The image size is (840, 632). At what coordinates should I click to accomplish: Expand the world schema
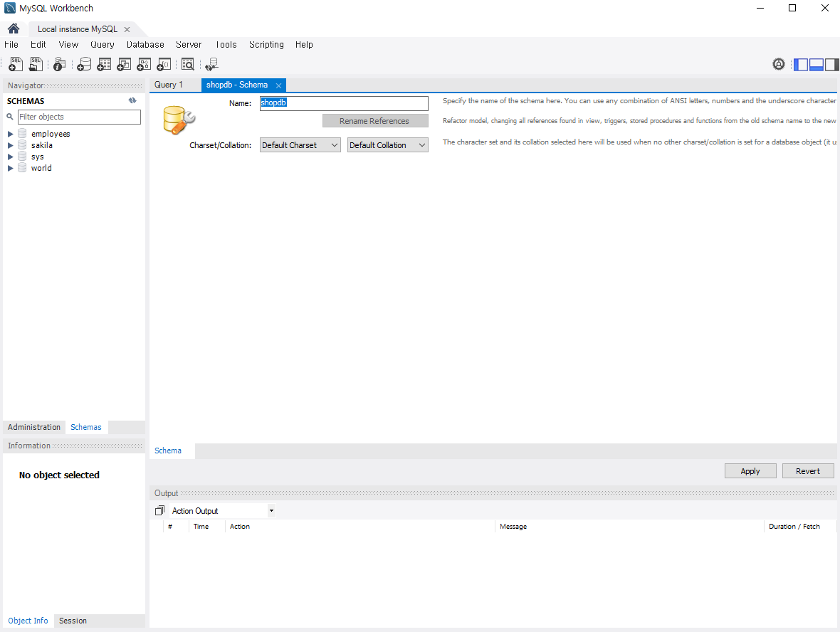pyautogui.click(x=10, y=168)
